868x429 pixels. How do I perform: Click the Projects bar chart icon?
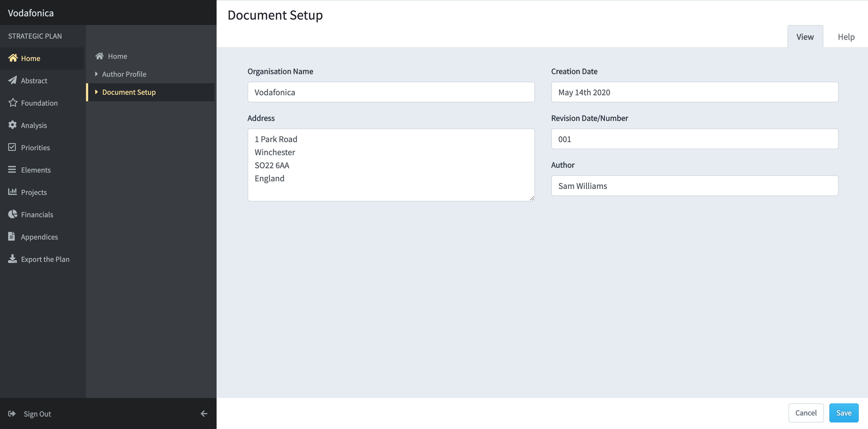[13, 192]
